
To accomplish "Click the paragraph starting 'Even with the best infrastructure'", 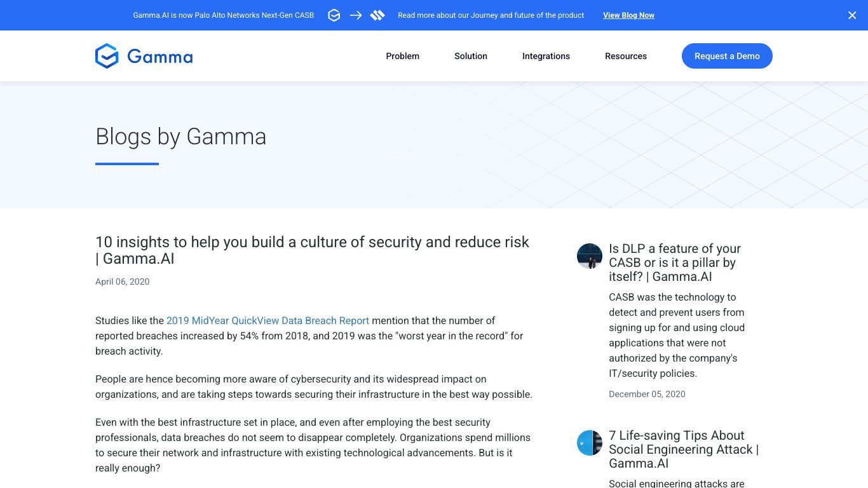I will pyautogui.click(x=313, y=445).
